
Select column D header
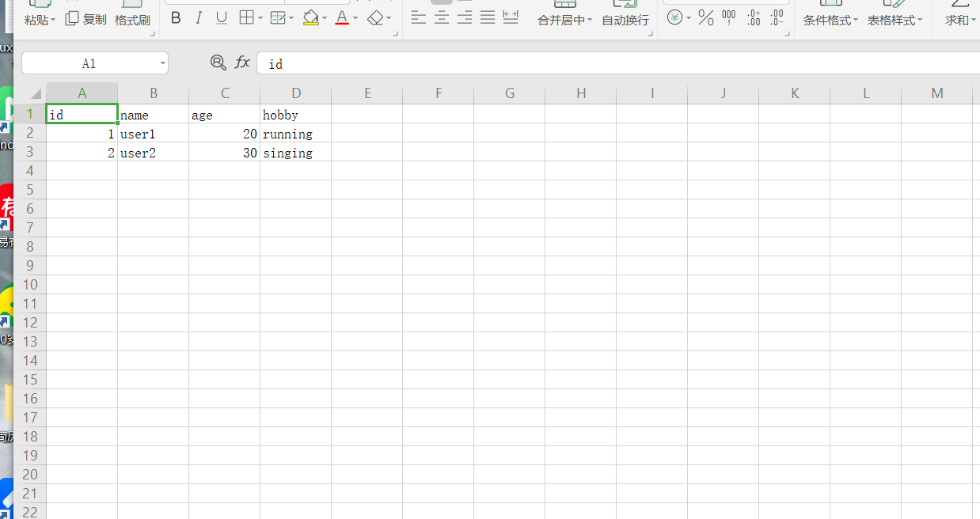(x=296, y=93)
